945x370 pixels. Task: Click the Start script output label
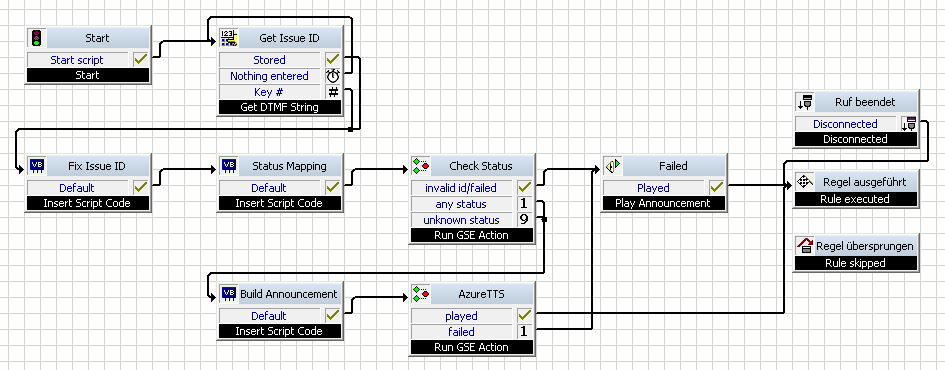(77, 60)
